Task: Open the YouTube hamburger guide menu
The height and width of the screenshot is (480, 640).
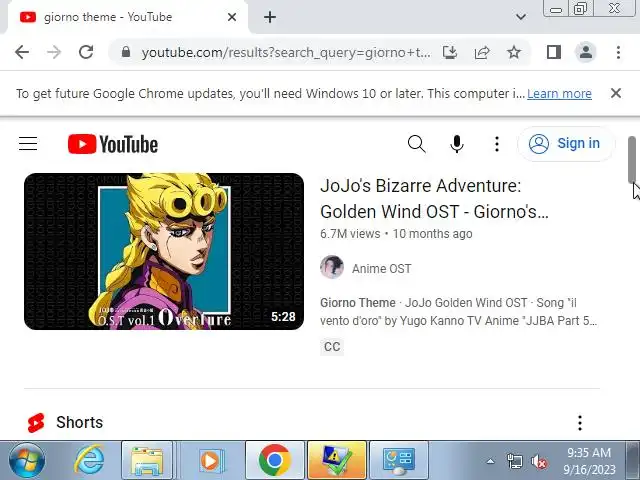Action: point(28,144)
